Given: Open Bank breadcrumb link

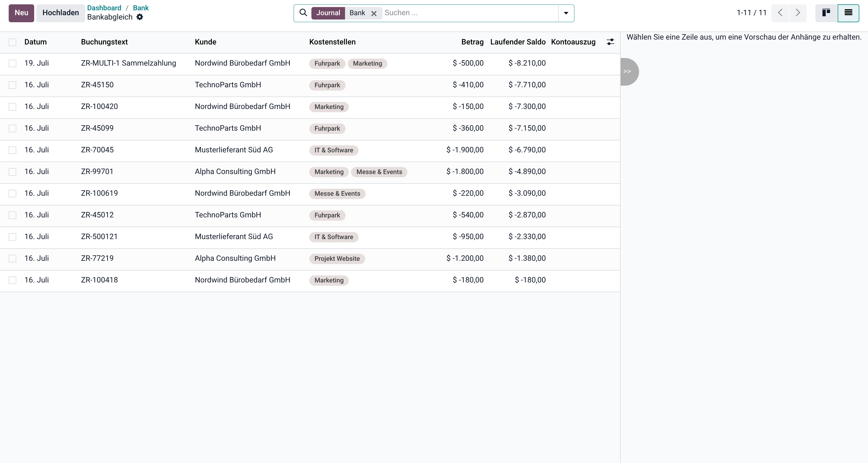Looking at the screenshot, I should (x=141, y=8).
